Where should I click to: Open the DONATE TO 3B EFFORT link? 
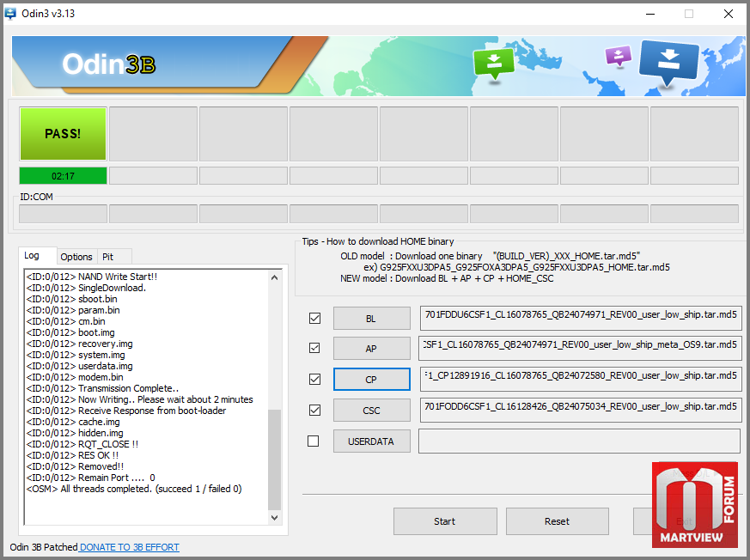129,547
